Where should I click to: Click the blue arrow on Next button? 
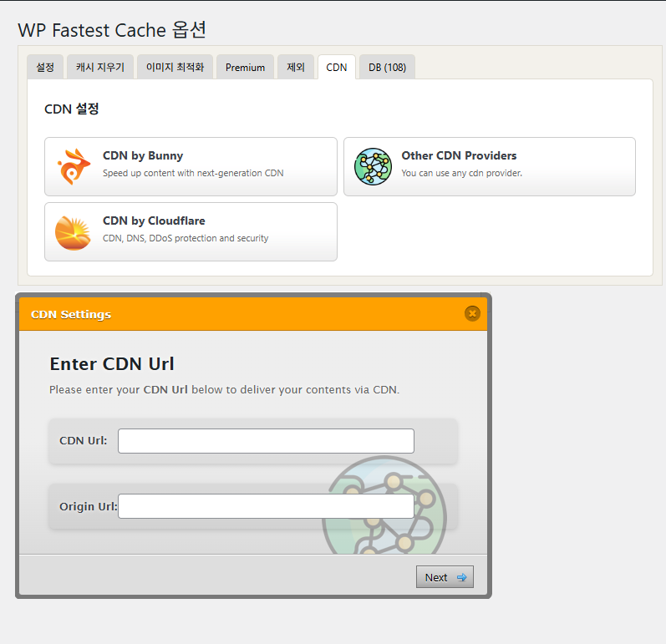461,577
